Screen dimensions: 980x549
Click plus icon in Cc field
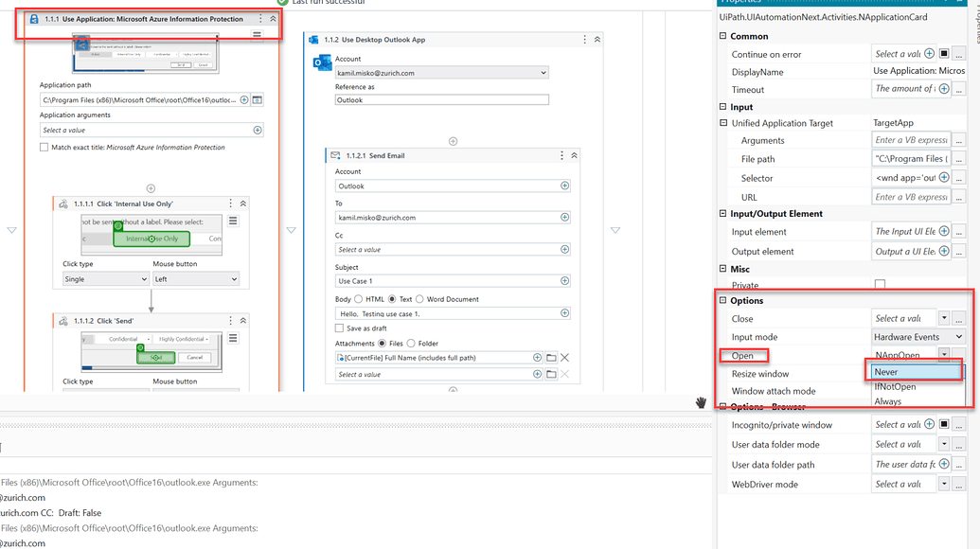click(565, 249)
